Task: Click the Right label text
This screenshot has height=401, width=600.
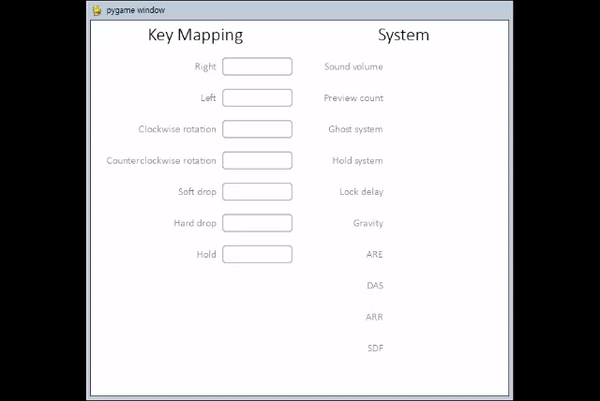Action: pos(205,67)
